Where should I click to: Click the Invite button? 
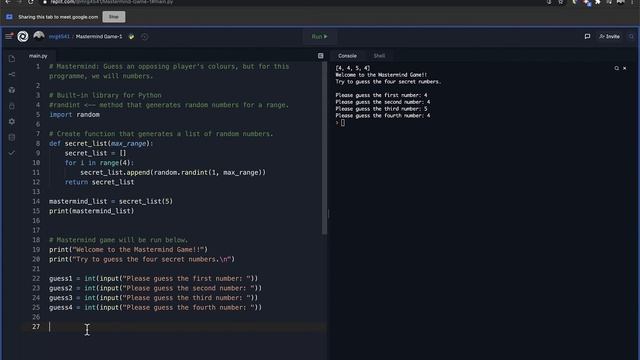[x=609, y=36]
